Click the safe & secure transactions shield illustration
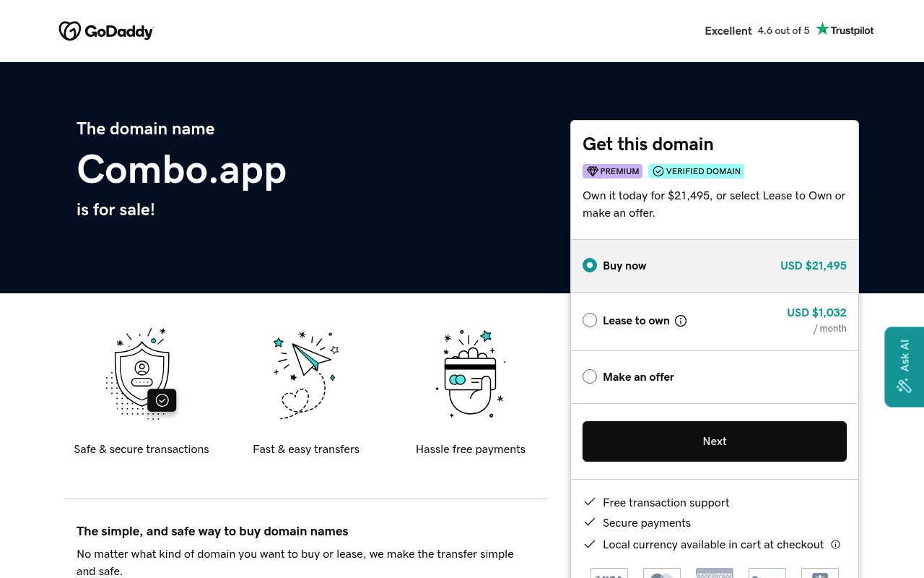The height and width of the screenshot is (578, 924). [141, 374]
